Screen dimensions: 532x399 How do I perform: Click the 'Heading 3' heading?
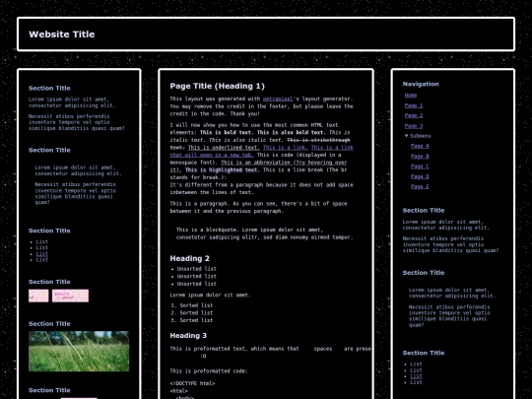click(188, 336)
